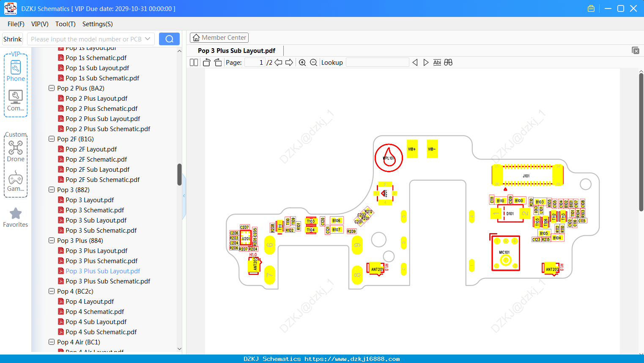This screenshot has width=644, height=363.
Task: Open the VIP(V) menu
Action: (x=40, y=24)
